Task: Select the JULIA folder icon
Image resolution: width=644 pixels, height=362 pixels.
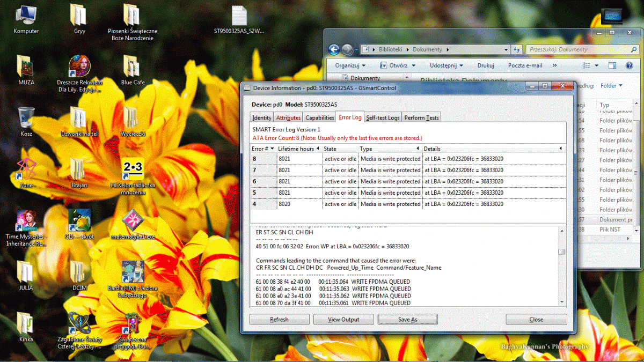Action: click(26, 276)
